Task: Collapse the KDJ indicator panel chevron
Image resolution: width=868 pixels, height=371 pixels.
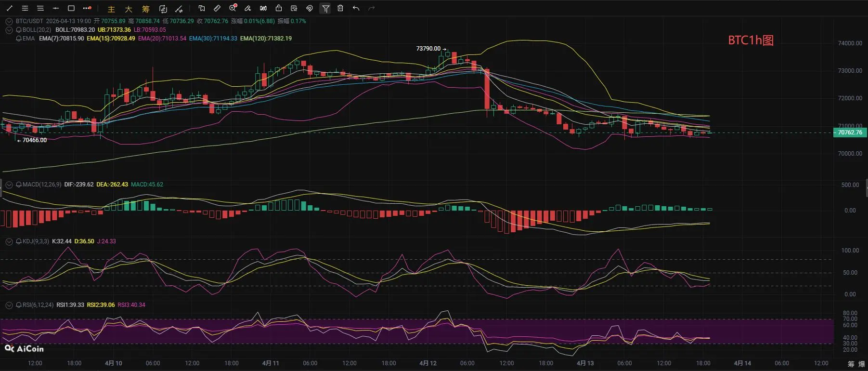Action: (x=9, y=241)
